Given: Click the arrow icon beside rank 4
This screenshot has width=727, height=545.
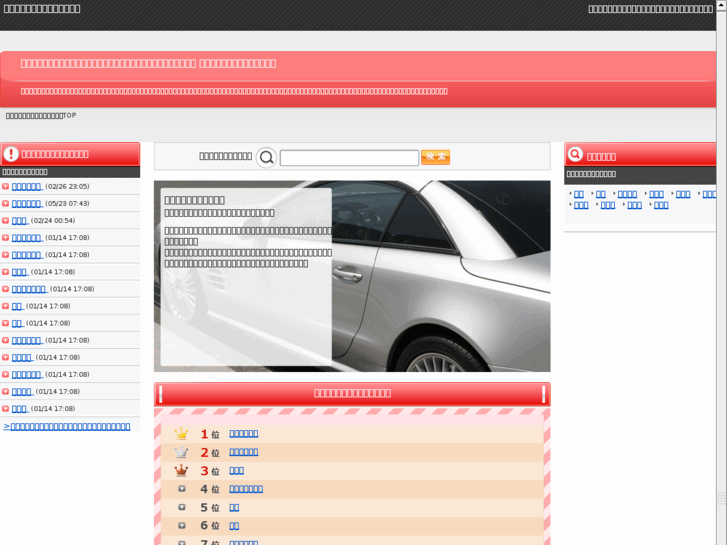Looking at the screenshot, I should (182, 488).
